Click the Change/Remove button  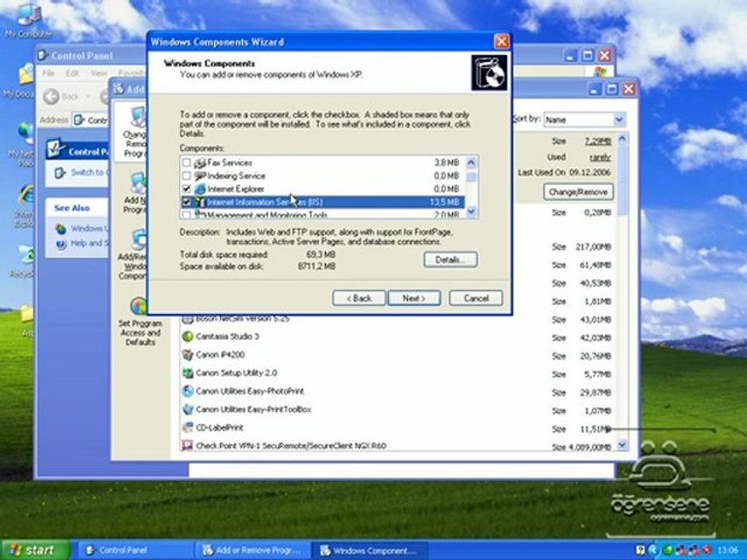pyautogui.click(x=578, y=192)
